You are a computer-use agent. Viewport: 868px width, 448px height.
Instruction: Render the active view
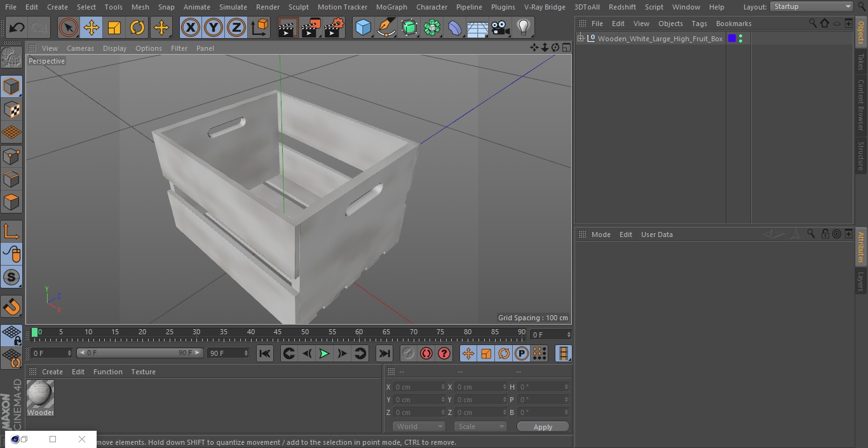tap(288, 28)
